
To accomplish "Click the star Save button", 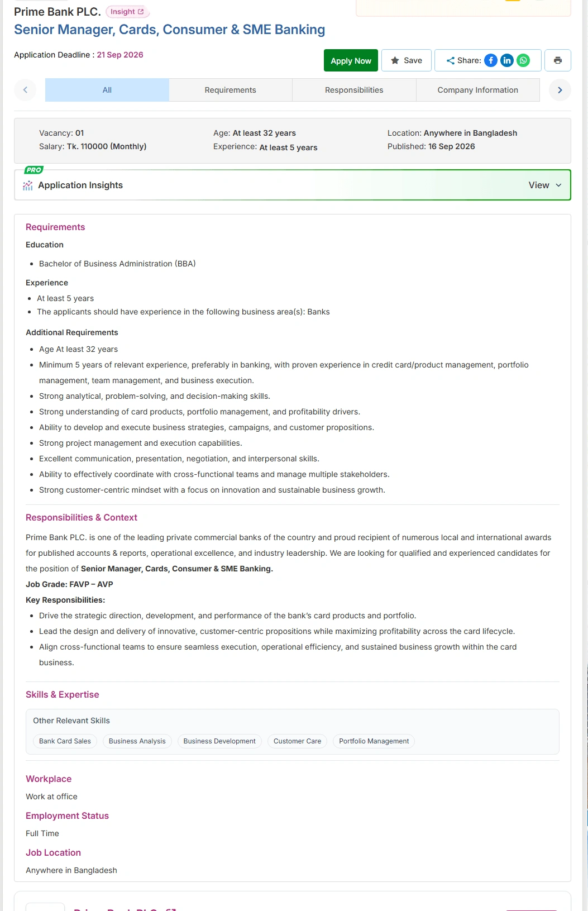I will pos(407,60).
